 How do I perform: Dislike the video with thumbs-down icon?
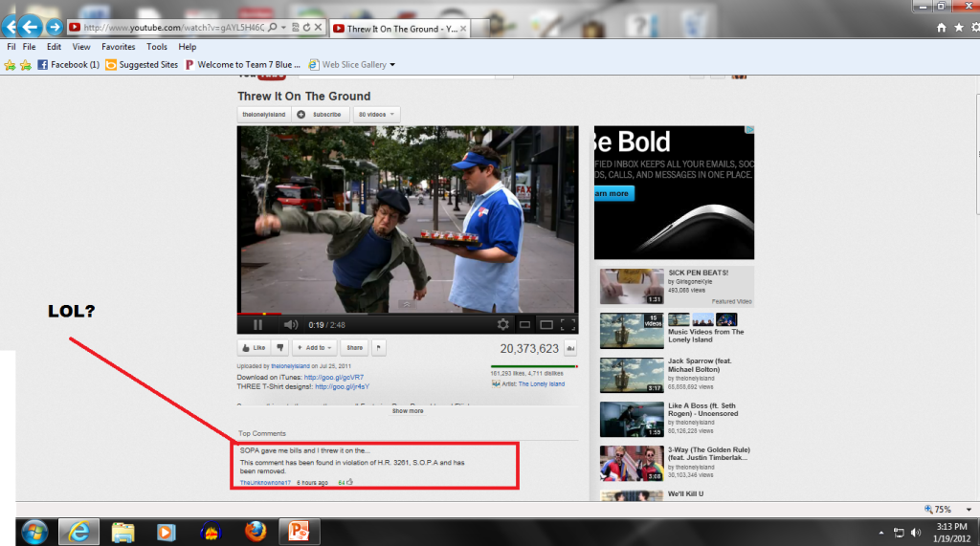pos(280,348)
